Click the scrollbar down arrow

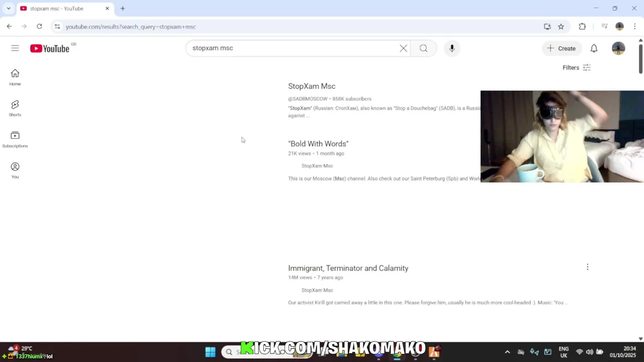tap(640, 339)
